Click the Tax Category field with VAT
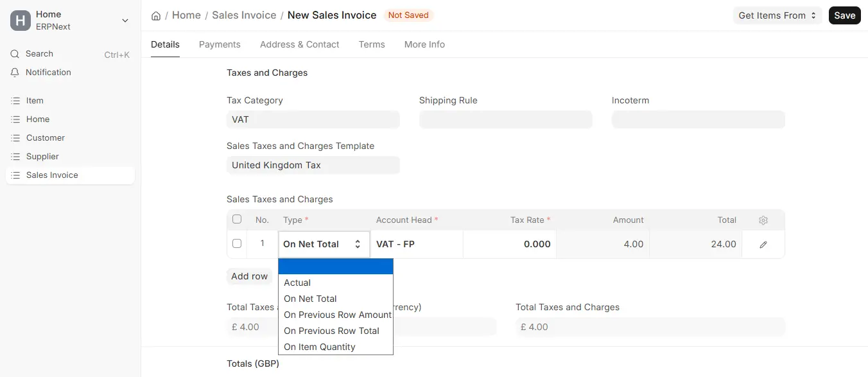868x377 pixels. pos(313,119)
